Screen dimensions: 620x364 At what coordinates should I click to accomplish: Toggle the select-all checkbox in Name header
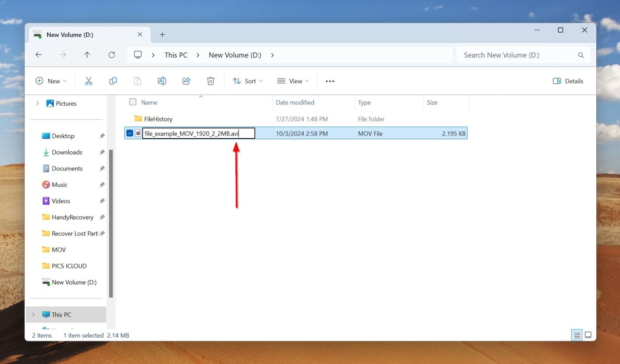pyautogui.click(x=133, y=102)
